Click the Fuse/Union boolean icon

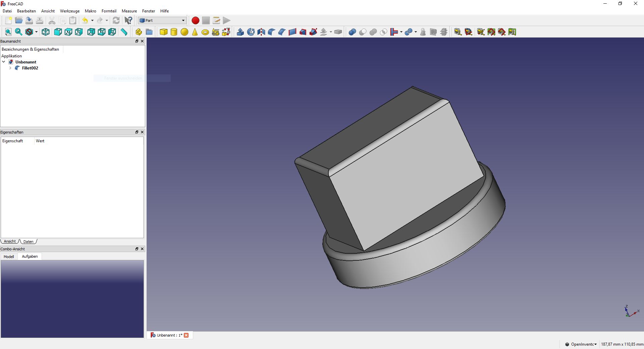pos(373,32)
